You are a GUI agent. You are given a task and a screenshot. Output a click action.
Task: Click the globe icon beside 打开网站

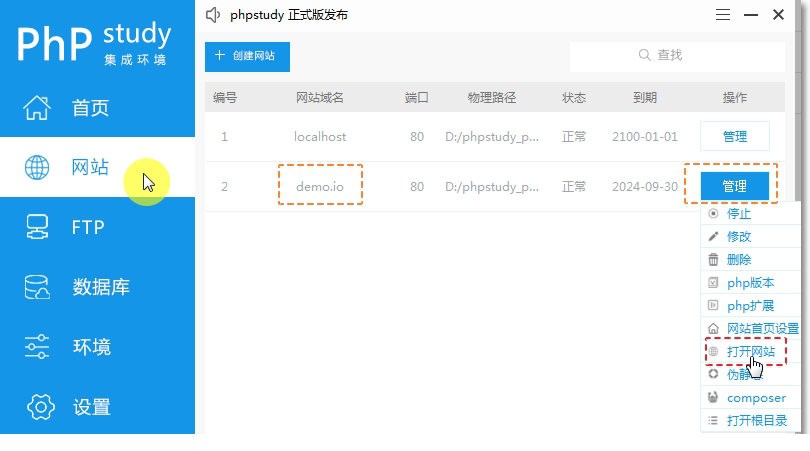tap(713, 351)
